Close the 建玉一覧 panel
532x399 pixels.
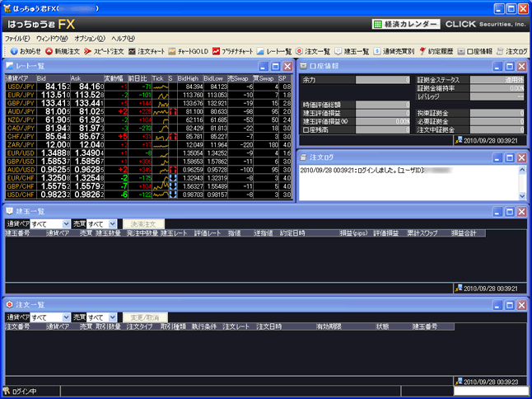point(522,212)
